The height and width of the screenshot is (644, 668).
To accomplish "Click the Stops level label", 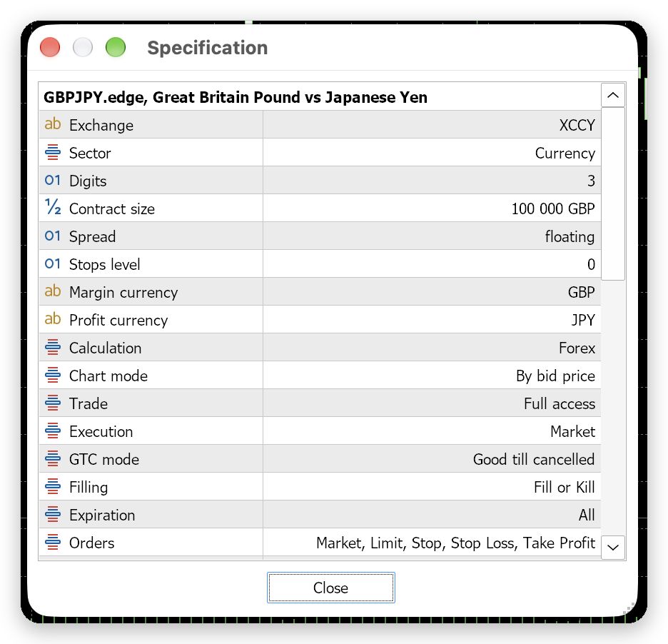I will pyautogui.click(x=104, y=265).
